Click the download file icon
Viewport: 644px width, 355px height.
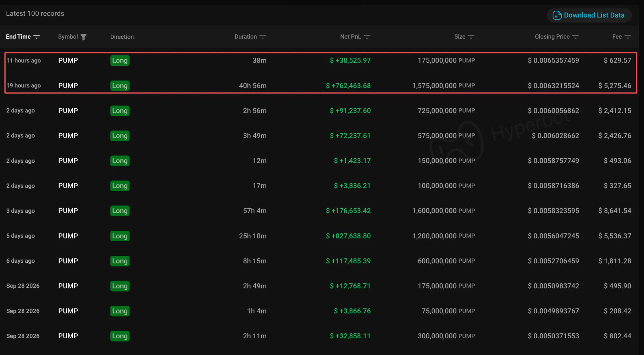pyautogui.click(x=557, y=15)
